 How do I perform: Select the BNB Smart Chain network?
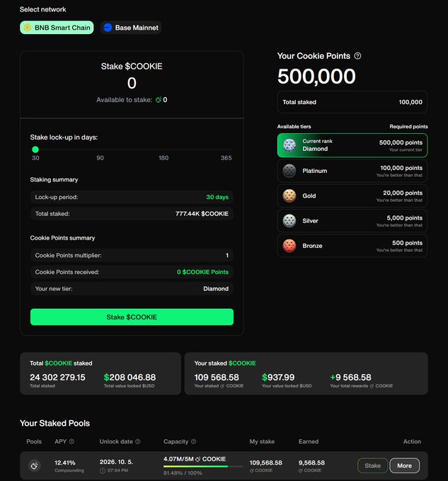pos(57,28)
